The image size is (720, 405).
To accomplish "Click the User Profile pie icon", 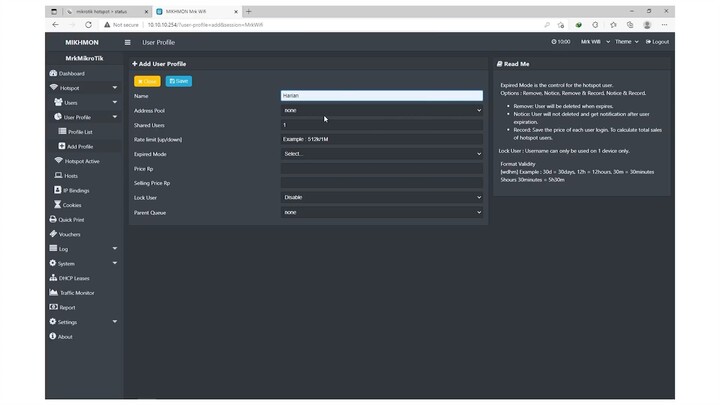I will [x=58, y=117].
